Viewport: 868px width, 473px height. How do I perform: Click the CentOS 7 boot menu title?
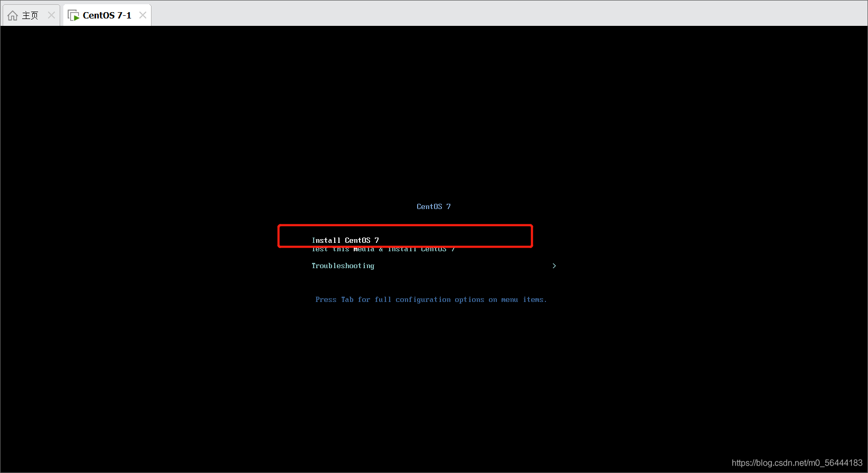(x=433, y=206)
